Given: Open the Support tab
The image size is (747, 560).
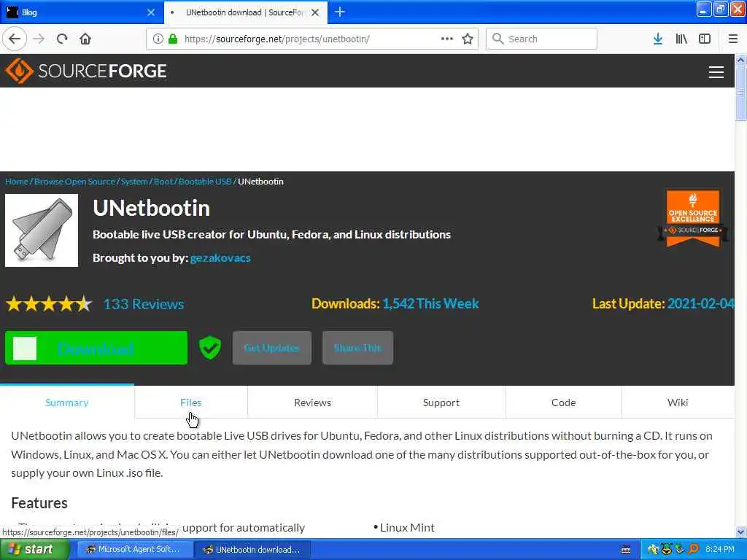Looking at the screenshot, I should click(441, 402).
